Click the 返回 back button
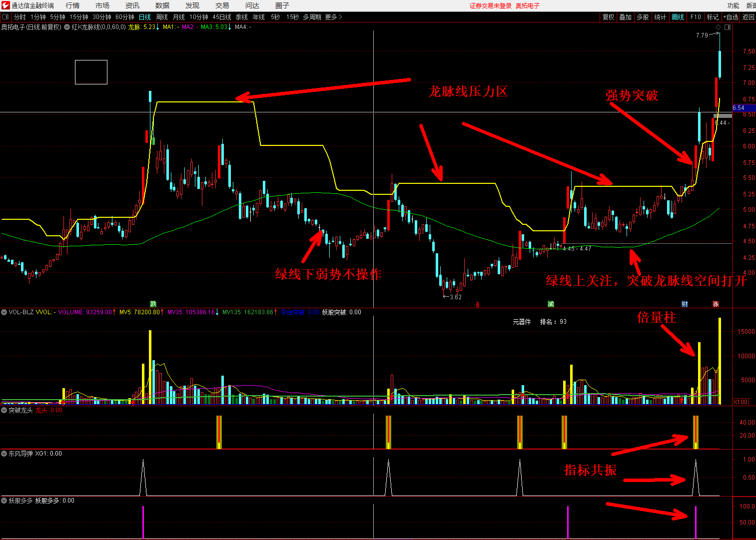756x540 pixels. click(x=749, y=17)
